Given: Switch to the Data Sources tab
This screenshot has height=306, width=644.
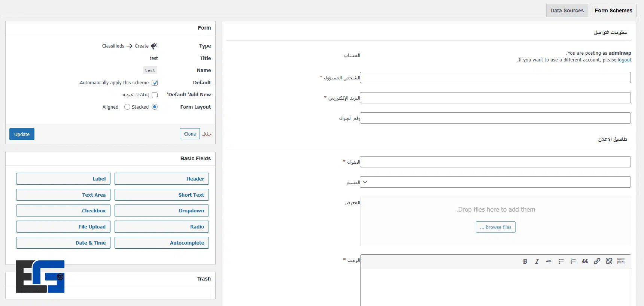Looking at the screenshot, I should tap(567, 10).
